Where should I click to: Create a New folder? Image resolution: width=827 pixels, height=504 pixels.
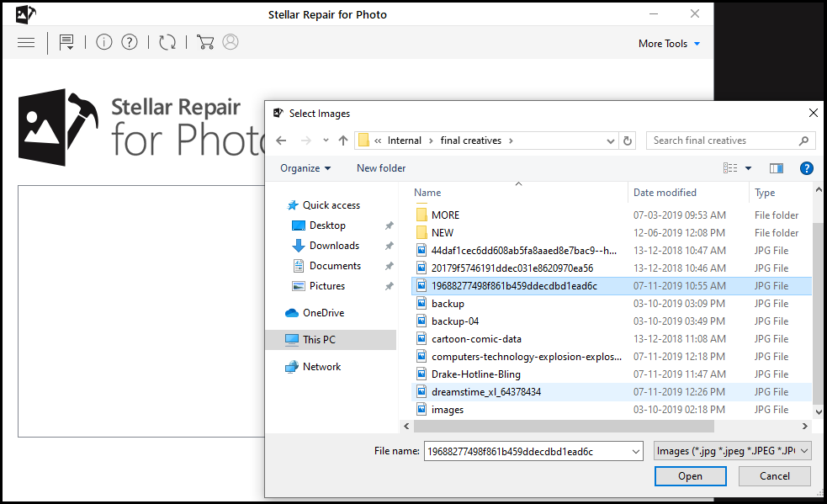tap(381, 168)
